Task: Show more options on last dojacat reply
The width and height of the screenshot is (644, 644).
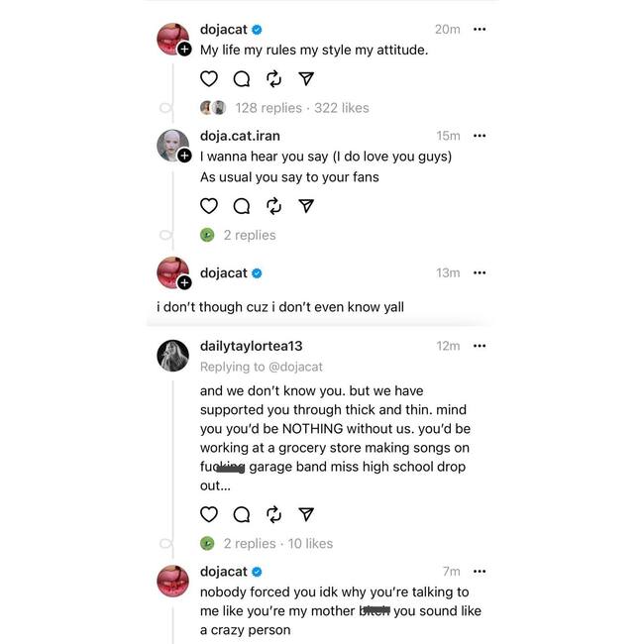Action: point(480,572)
